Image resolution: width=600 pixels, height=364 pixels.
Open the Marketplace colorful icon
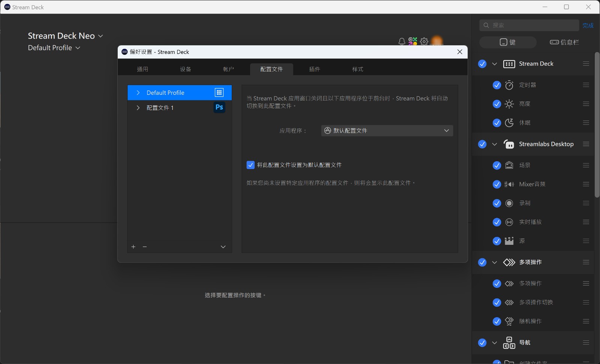(413, 41)
